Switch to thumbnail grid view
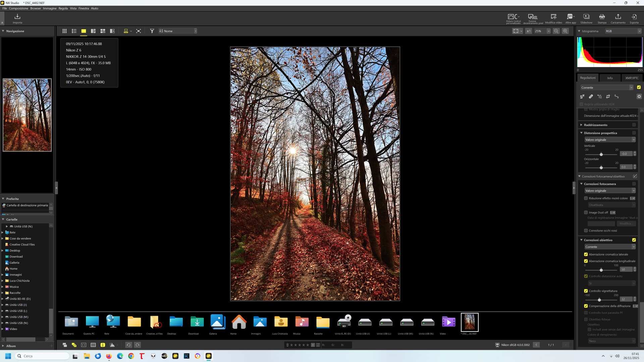Screen dimensions: 644x362 [x=64, y=31]
